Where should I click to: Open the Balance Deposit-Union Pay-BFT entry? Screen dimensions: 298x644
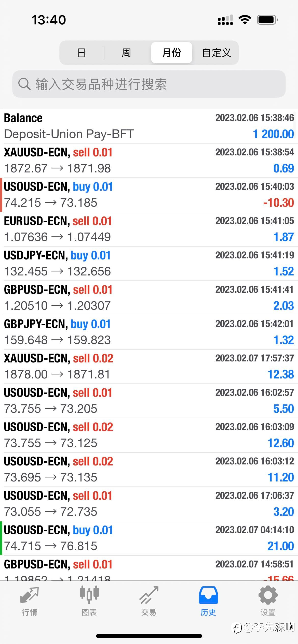[x=149, y=126]
